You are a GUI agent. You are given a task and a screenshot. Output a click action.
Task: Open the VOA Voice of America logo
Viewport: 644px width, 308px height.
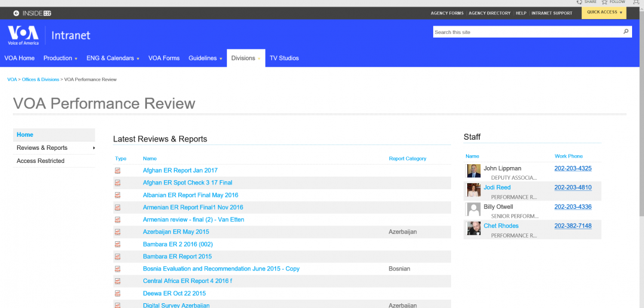23,35
